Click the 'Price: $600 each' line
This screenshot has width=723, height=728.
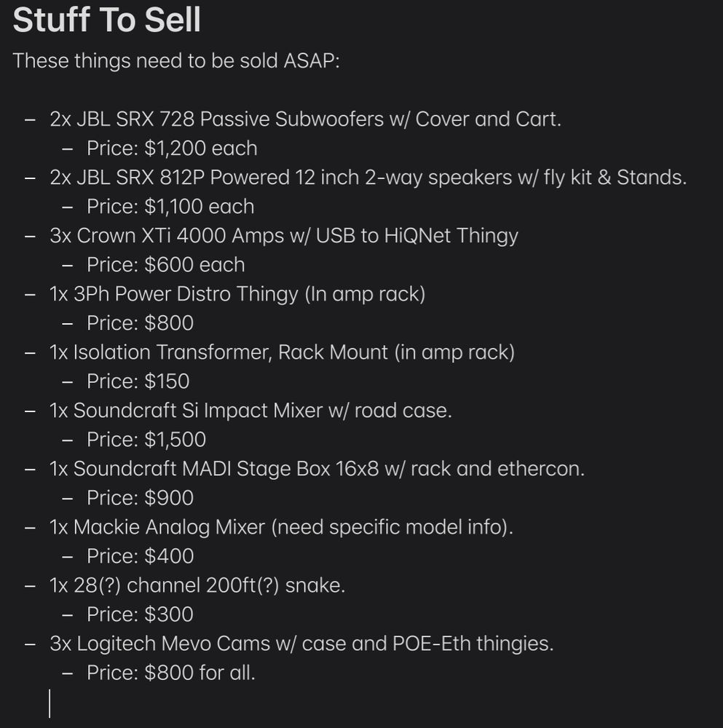[x=166, y=265]
